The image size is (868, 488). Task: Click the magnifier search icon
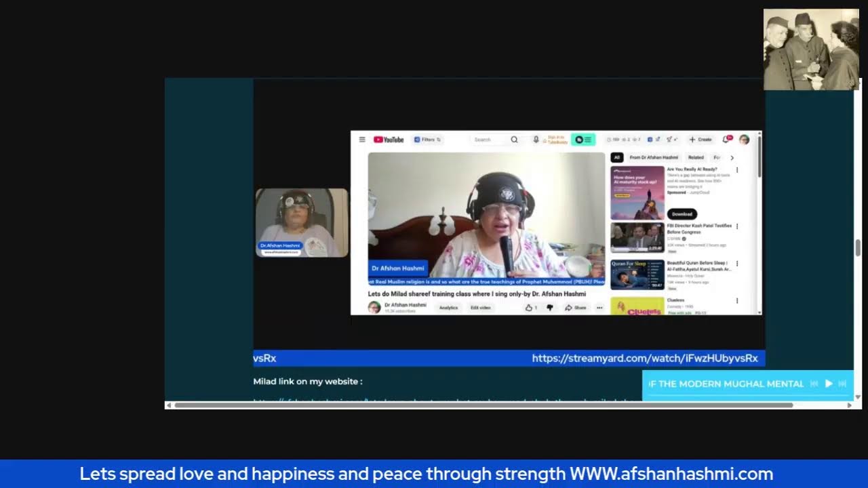coord(515,140)
